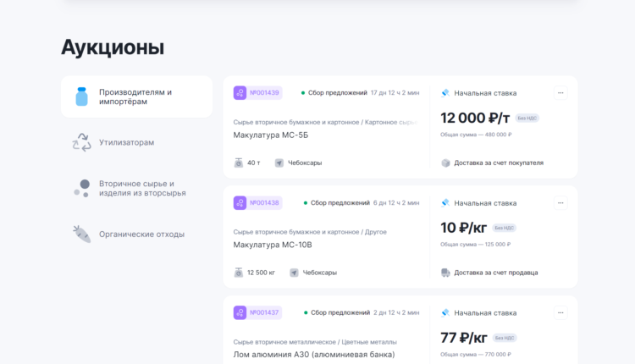Image resolution: width=635 pixels, height=364 pixels.
Task: Select the Производителям и импортёрам tab
Action: (135, 97)
